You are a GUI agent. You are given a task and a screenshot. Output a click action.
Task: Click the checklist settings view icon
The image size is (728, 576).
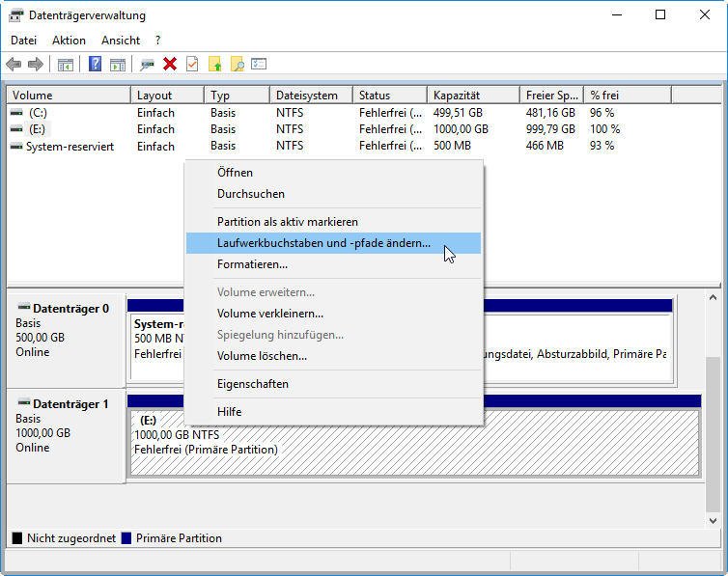click(259, 64)
